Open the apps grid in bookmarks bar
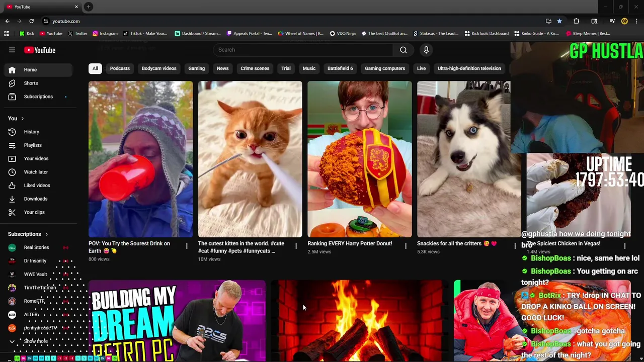Screen dimensions: 644x362 coord(7,34)
